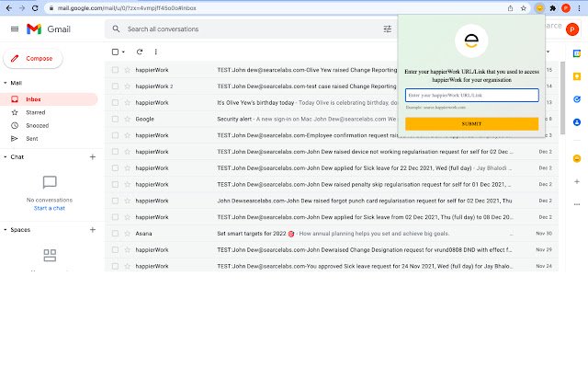Submit the happierWork URL

(x=471, y=124)
